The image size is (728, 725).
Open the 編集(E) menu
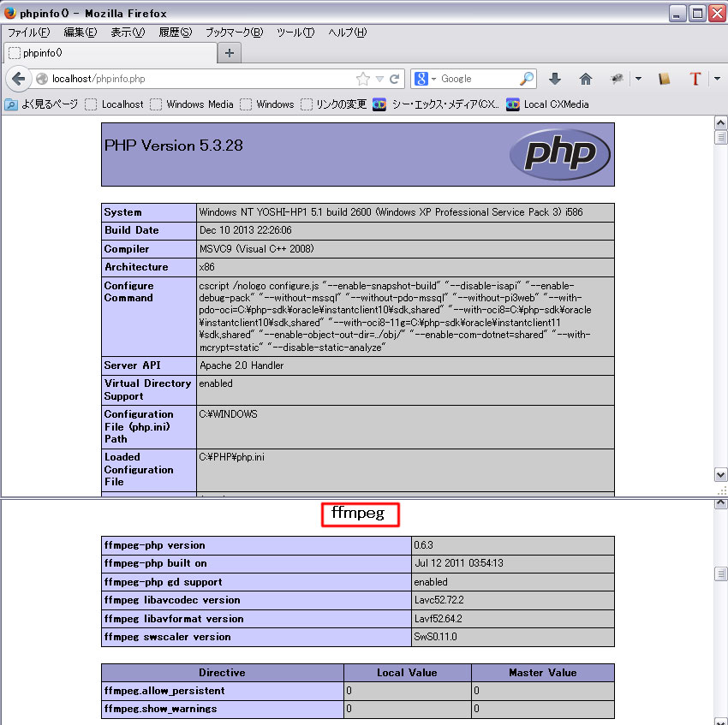[x=81, y=33]
